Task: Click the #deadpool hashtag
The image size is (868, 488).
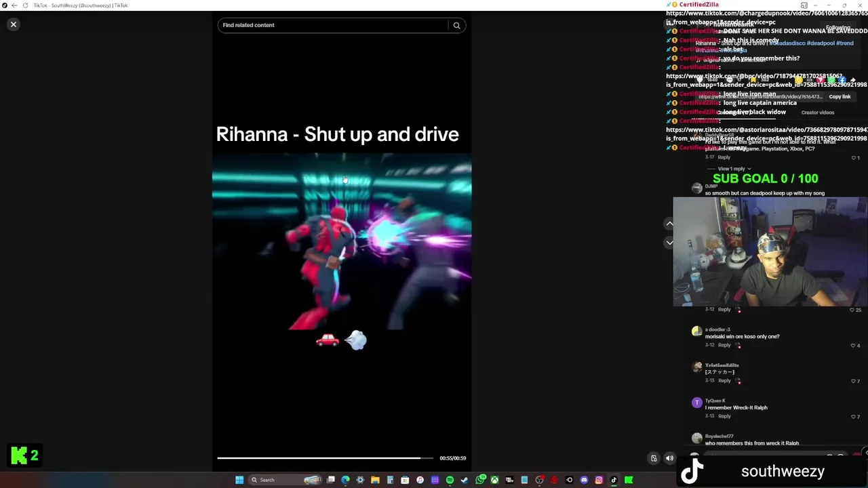Action: [821, 43]
